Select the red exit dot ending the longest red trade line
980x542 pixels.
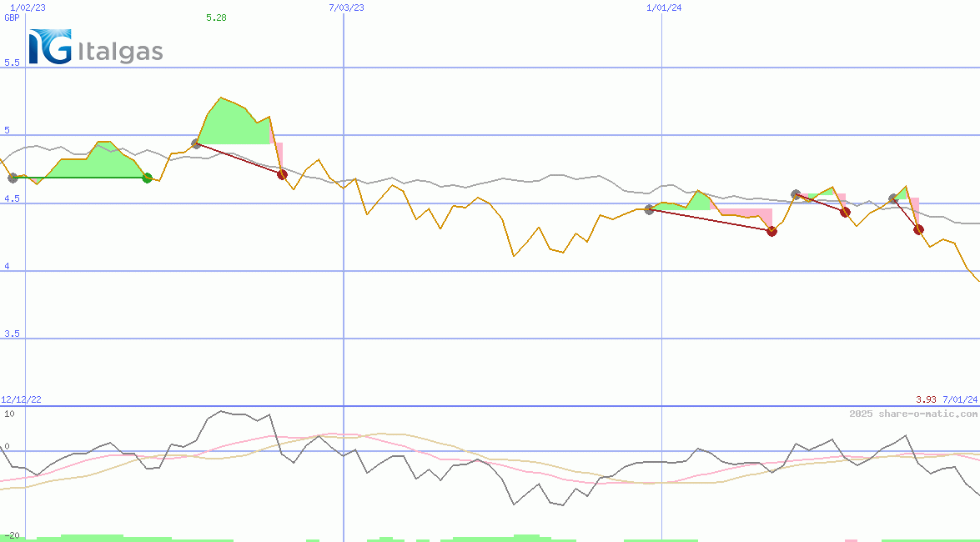(771, 231)
